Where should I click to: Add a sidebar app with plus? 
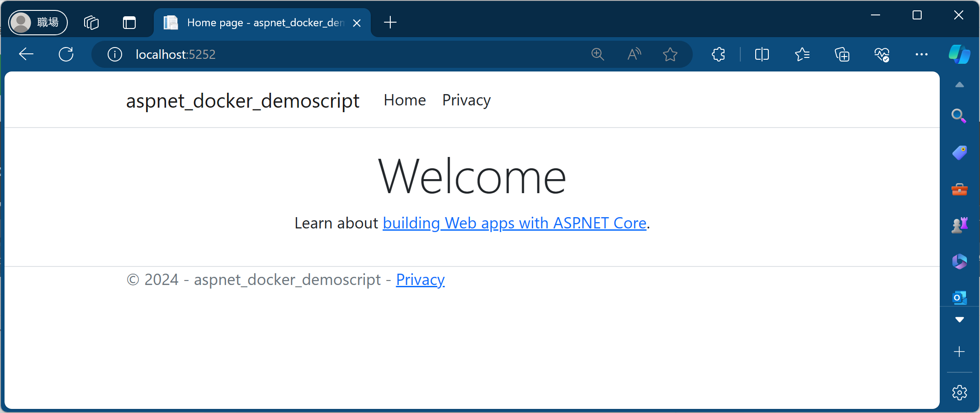(959, 351)
